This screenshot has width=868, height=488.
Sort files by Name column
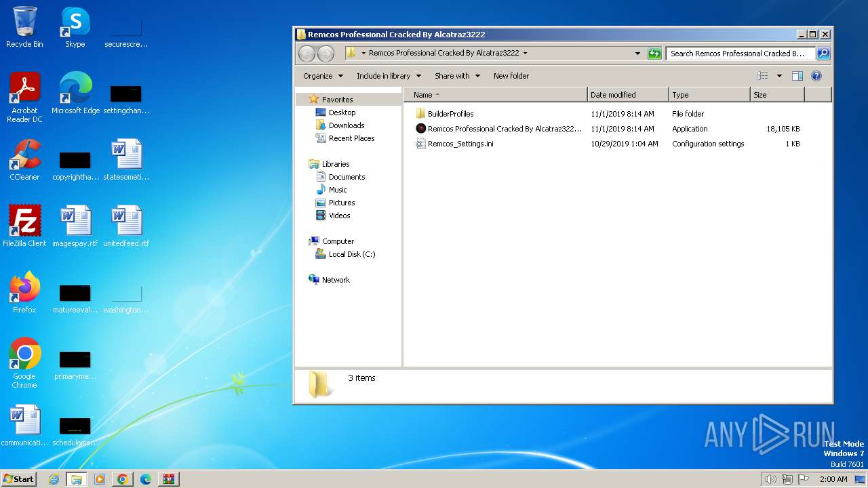[496, 95]
